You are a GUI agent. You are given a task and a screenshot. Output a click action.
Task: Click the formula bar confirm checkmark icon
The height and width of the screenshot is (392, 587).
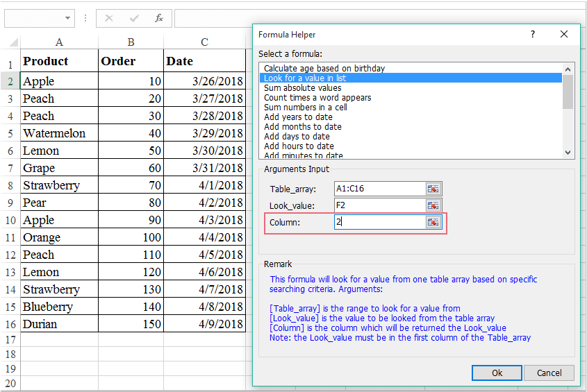[x=134, y=18]
